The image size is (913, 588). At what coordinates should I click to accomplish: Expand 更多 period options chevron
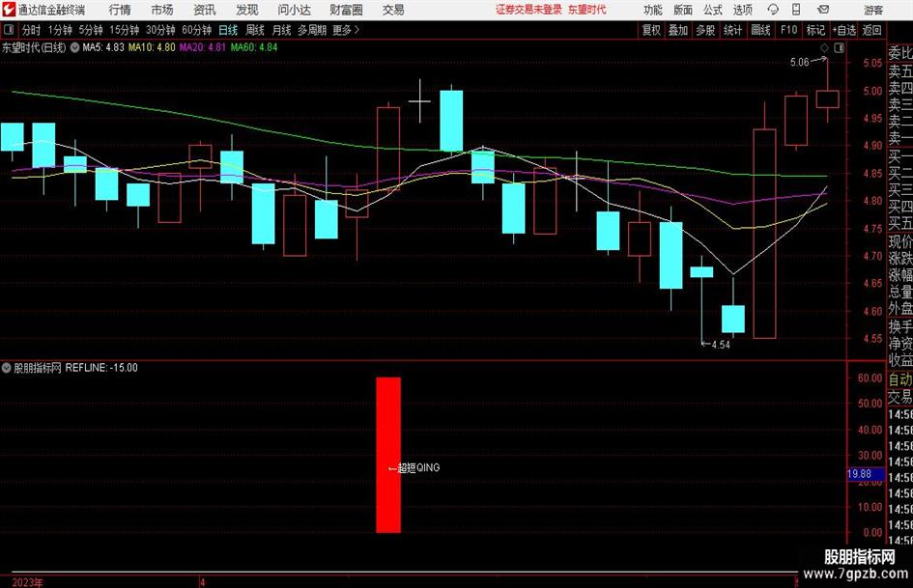click(x=357, y=30)
